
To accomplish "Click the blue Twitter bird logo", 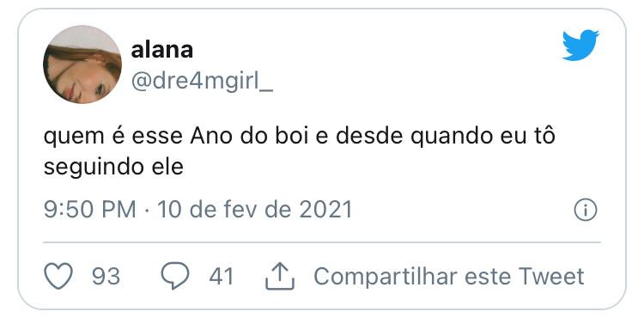I will [x=580, y=45].
